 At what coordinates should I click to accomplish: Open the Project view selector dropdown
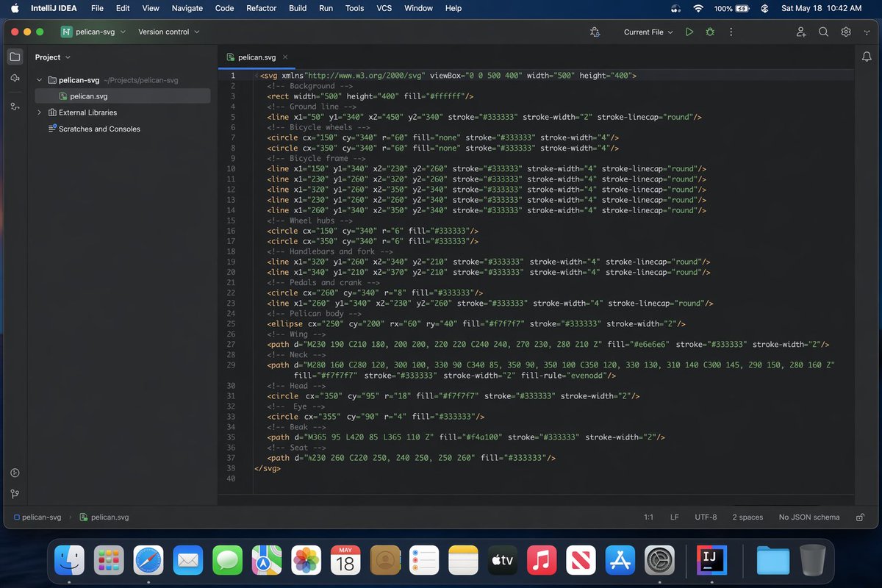tap(53, 57)
